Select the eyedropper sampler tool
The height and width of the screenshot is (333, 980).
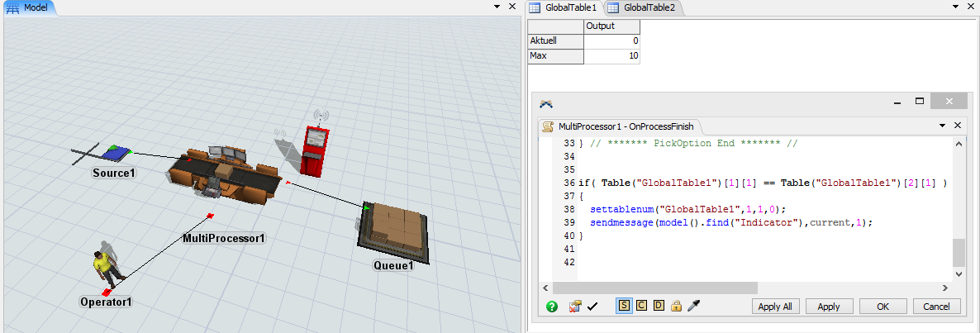point(692,307)
